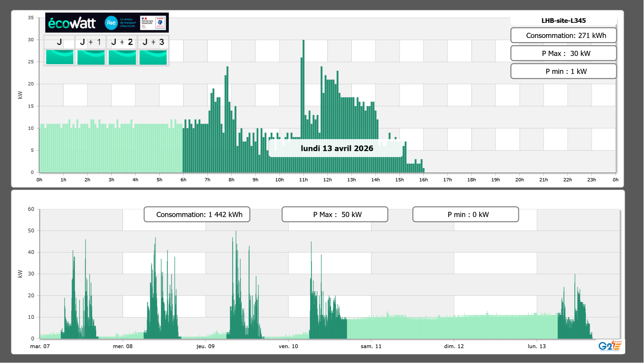Click the RTE round logo
Viewport: 644px width, 363px height.
tap(111, 23)
